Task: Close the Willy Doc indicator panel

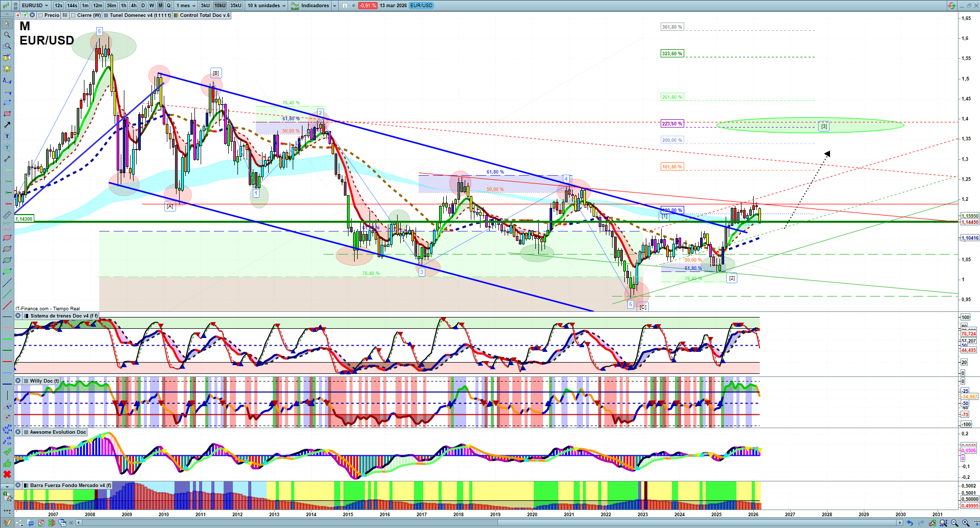Action: [x=18, y=381]
